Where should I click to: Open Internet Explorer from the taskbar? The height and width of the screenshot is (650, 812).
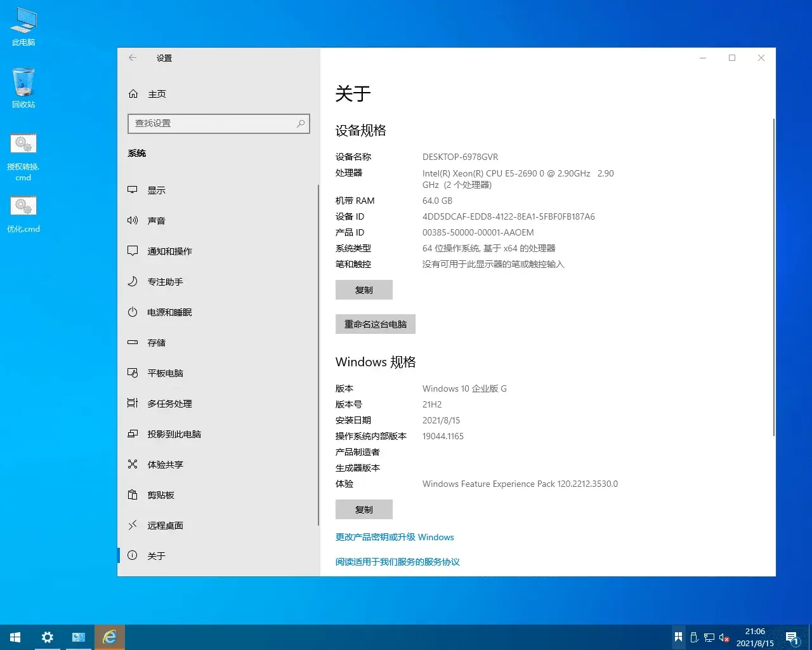(110, 637)
